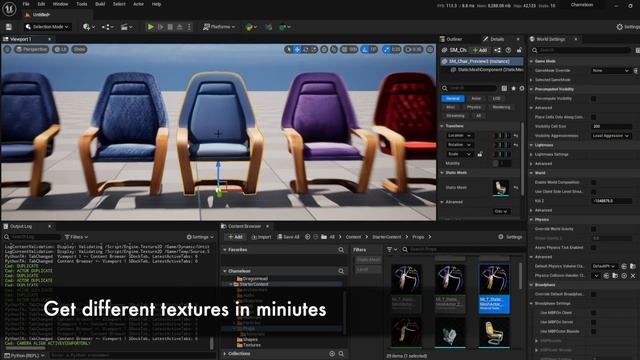The image size is (640, 360).
Task: Toggle the Precompute Visibility checkbox
Action: click(x=593, y=98)
